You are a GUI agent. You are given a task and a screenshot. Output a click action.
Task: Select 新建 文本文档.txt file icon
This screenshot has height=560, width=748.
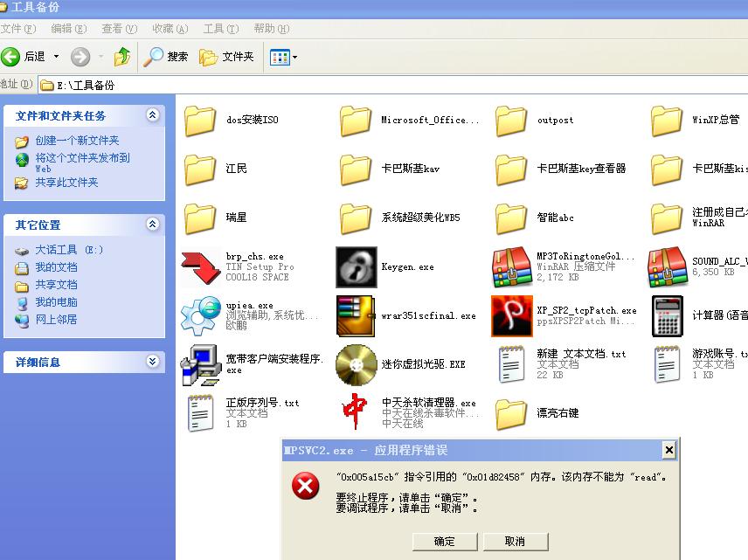511,365
